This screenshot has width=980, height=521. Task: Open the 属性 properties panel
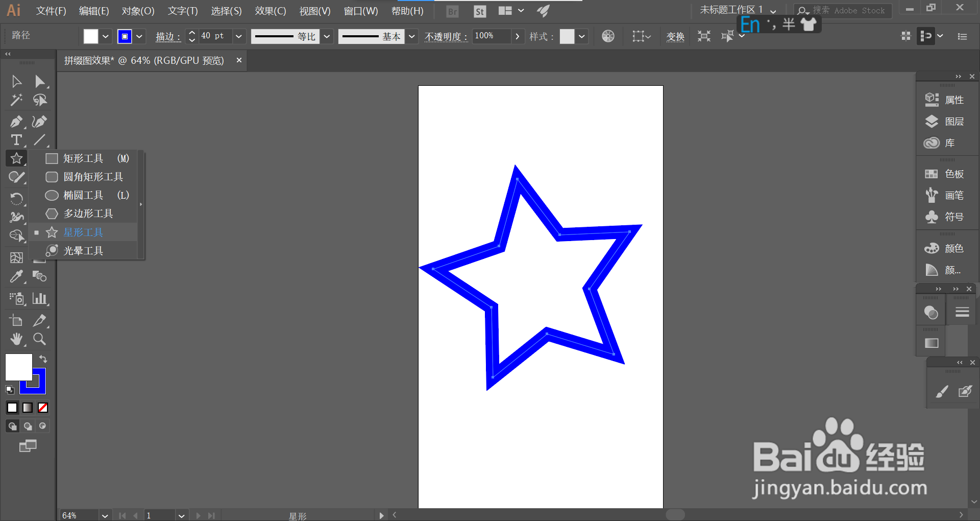coord(945,100)
